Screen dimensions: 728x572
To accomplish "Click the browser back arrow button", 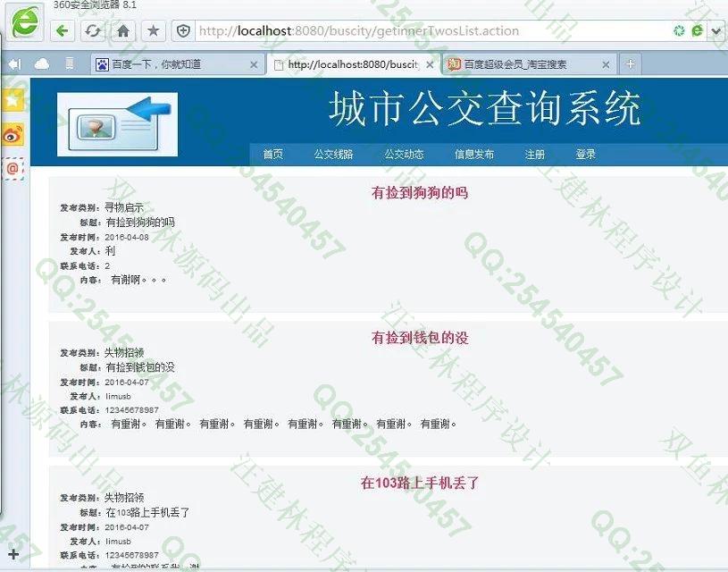I will click(63, 30).
